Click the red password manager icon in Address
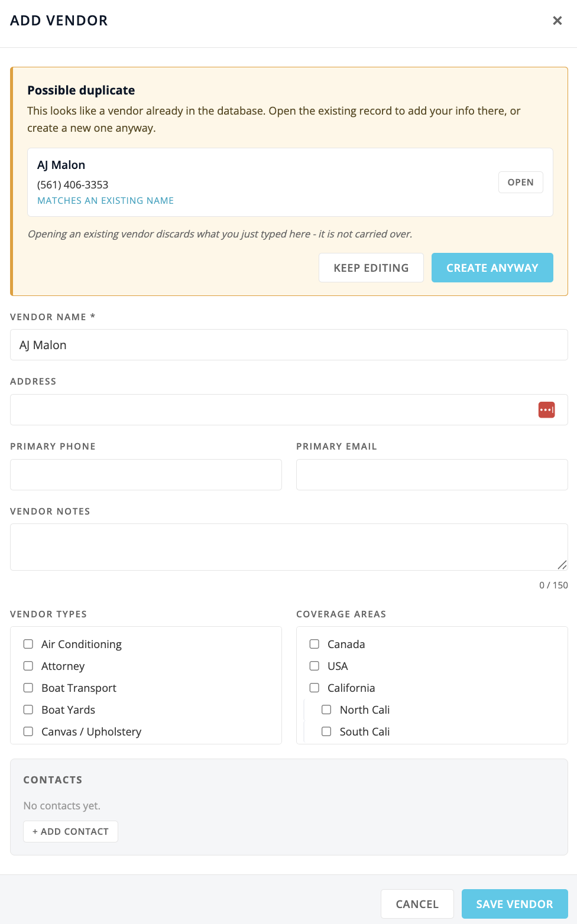This screenshot has height=924, width=577. click(546, 409)
